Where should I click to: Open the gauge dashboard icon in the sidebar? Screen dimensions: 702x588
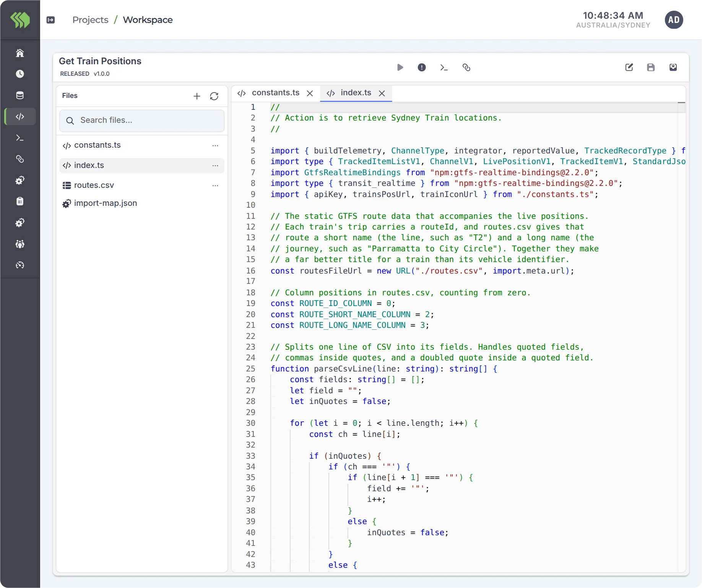20,265
